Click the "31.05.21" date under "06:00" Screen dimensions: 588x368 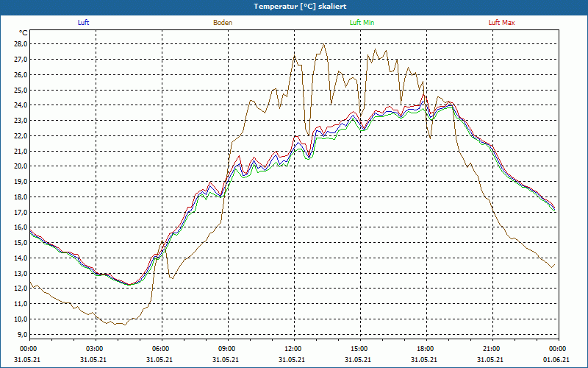click(159, 359)
